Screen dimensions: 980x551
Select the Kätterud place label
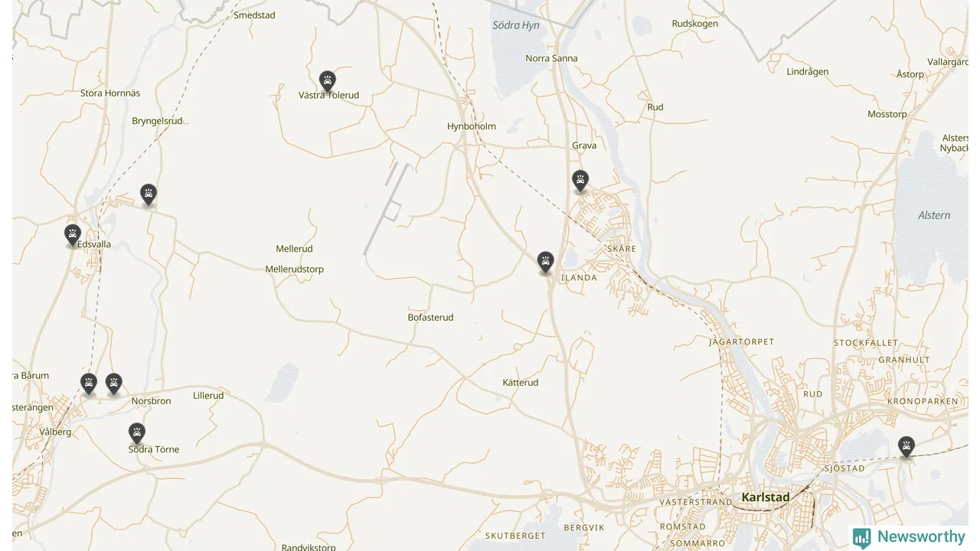pyautogui.click(x=521, y=383)
